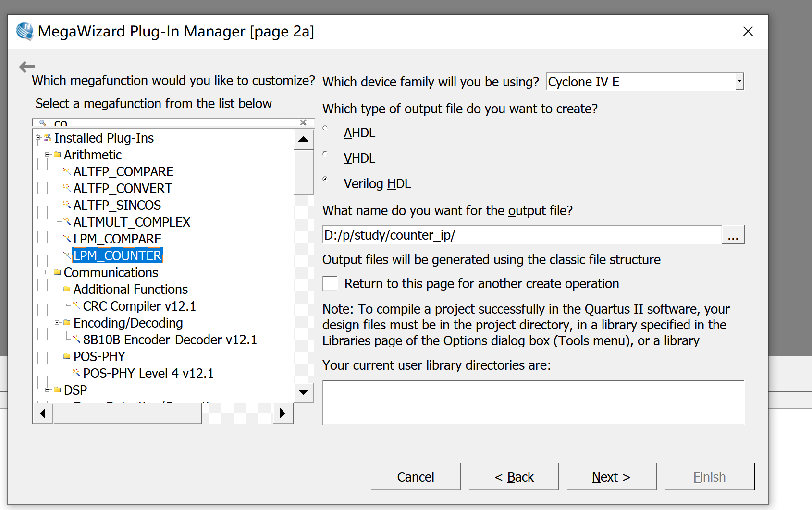Enable Return to this page checkbox
Screen dimensions: 812x510
(x=330, y=283)
